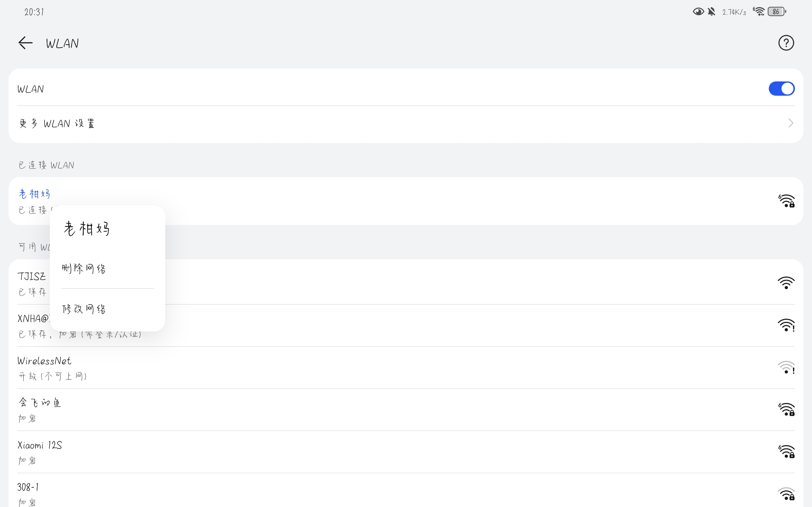Click the Xiaomi 12S locked Wi-Fi icon
Viewport: 812px width, 507px height.
pyautogui.click(x=786, y=452)
